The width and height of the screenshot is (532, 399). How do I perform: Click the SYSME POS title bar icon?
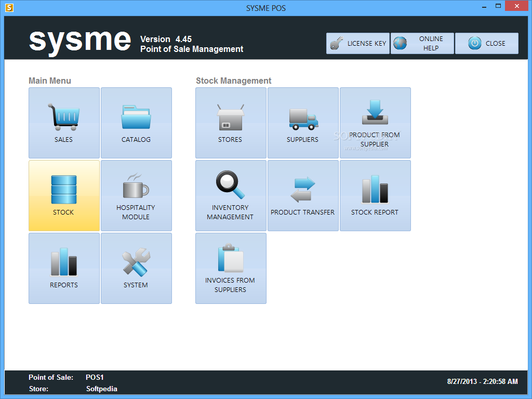click(x=9, y=7)
